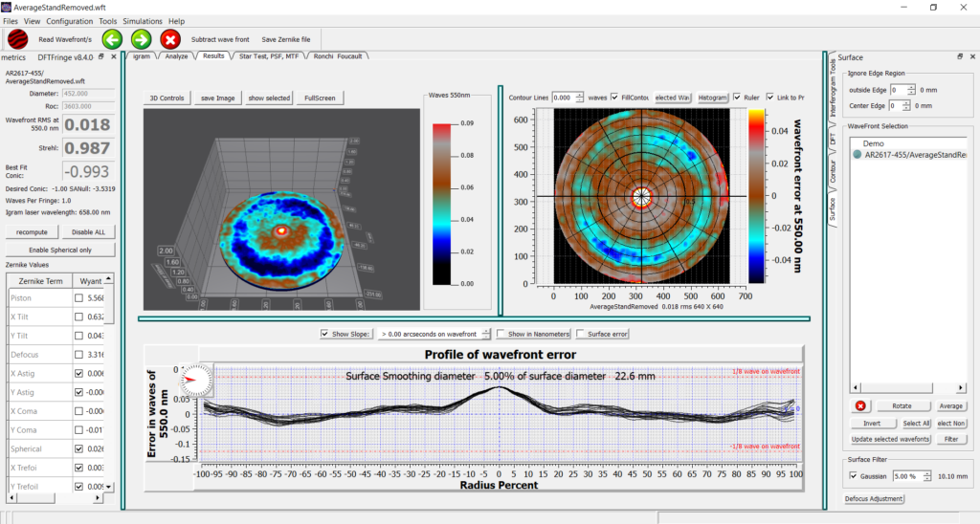Click the compass angle dial in profile plot
This screenshot has width=980, height=524.
click(x=195, y=380)
